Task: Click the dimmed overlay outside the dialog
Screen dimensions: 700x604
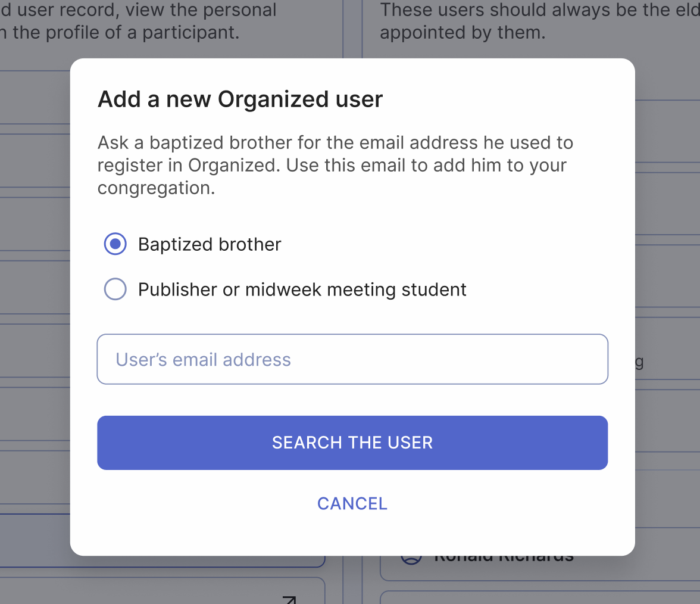Action: (35, 298)
